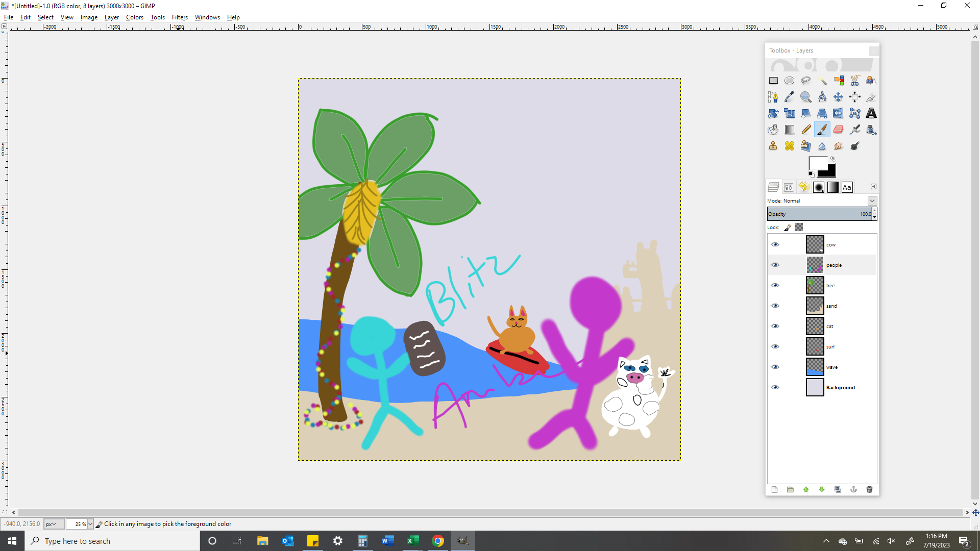Screen dimensions: 980x551
Task: Select the Measure compass tool
Action: pos(822,97)
